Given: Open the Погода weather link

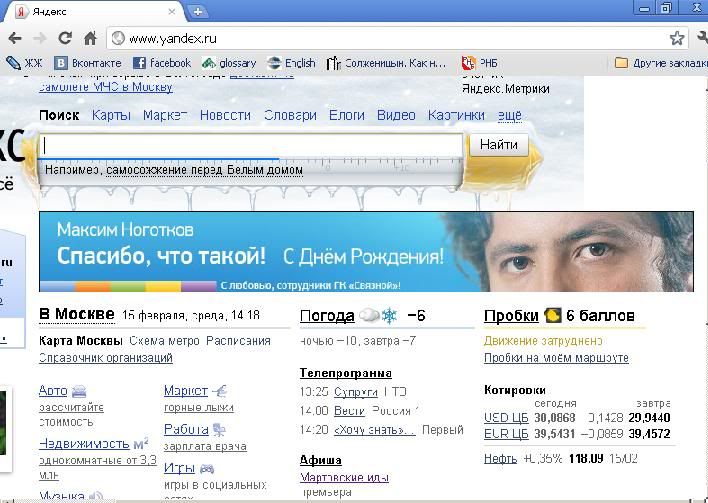Looking at the screenshot, I should (x=327, y=316).
